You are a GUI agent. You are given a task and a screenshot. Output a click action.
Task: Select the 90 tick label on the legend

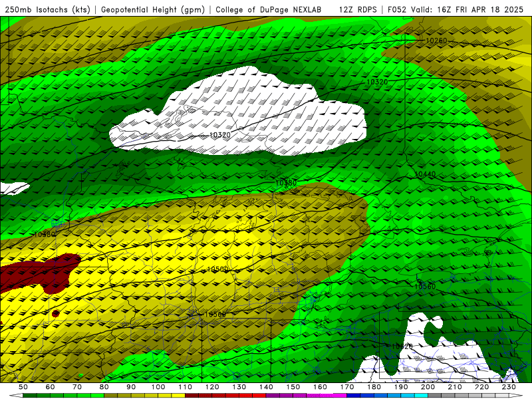click(131, 387)
